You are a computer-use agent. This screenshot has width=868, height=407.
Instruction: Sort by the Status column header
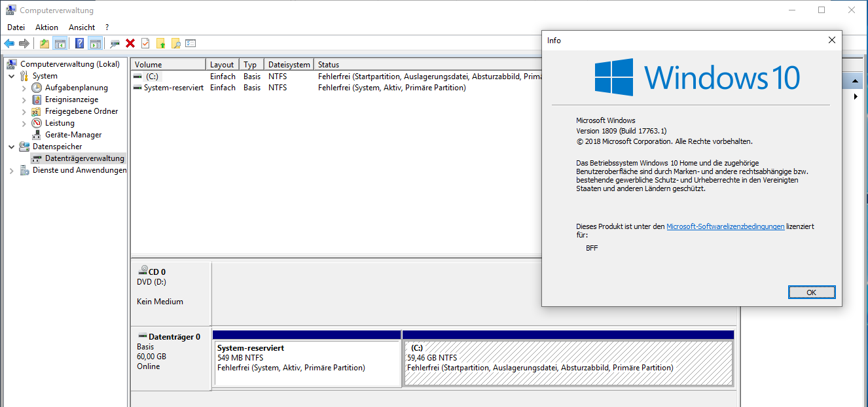(427, 65)
